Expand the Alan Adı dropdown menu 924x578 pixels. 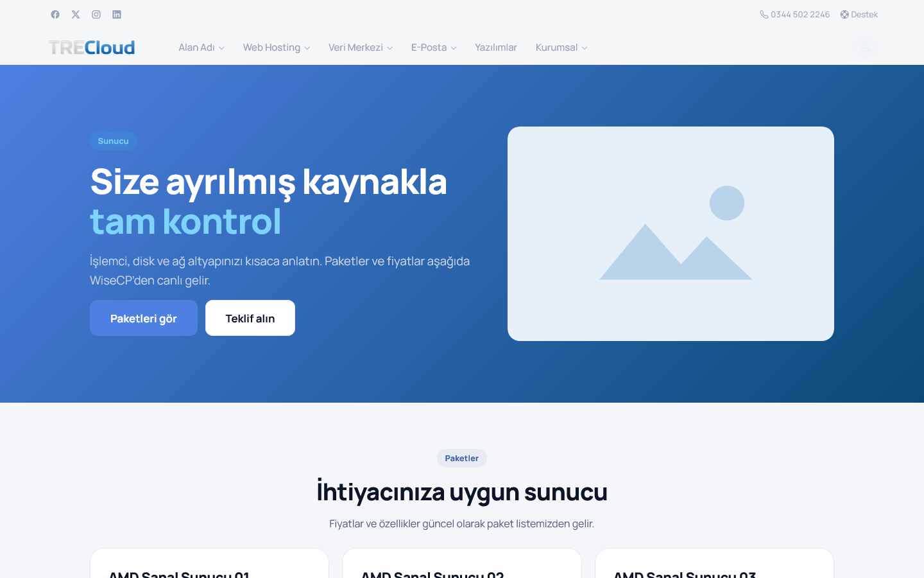point(201,48)
